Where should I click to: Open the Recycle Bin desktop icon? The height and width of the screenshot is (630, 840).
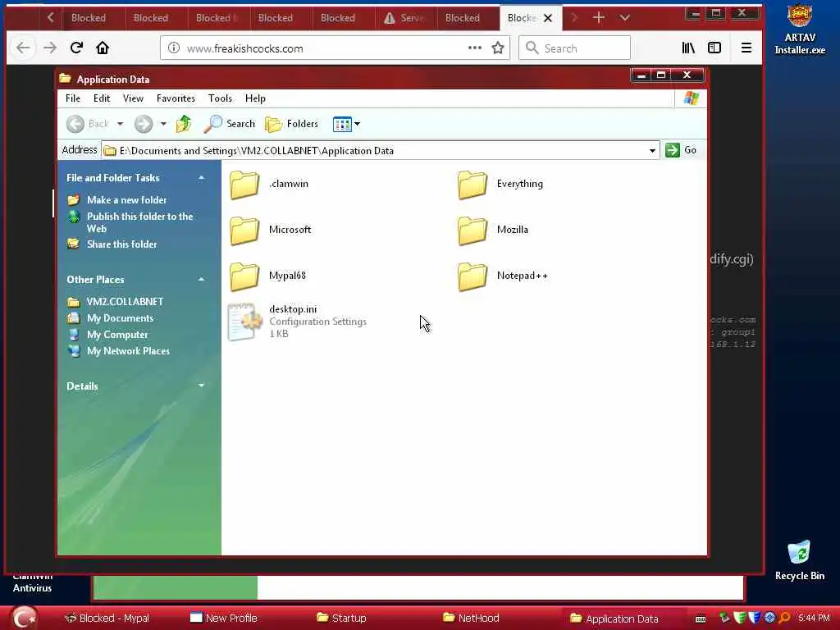pos(799,561)
